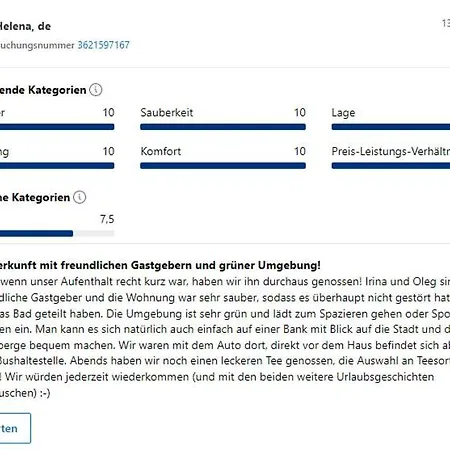Click the partially filled 7,5 rating bar
The image size is (450, 450).
[x=57, y=233]
